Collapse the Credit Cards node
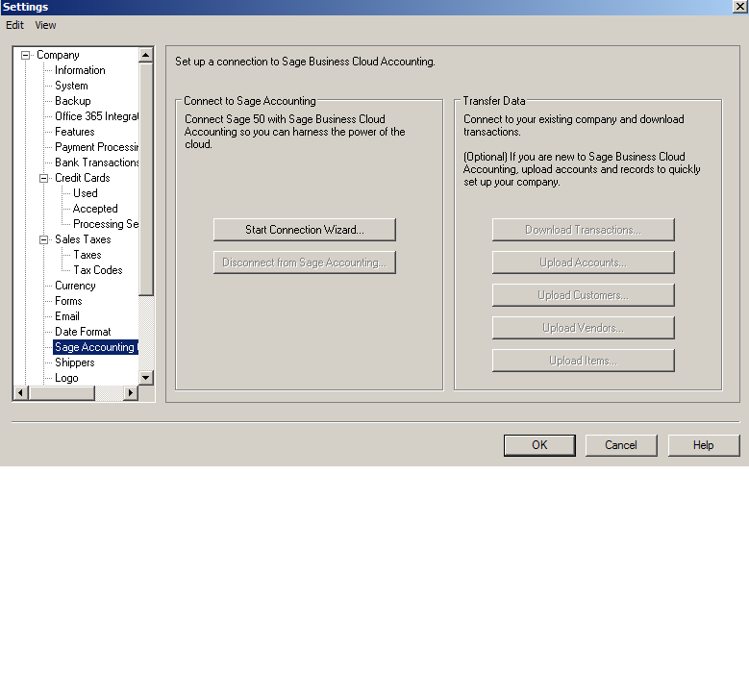This screenshot has height=700, width=749. 44,178
